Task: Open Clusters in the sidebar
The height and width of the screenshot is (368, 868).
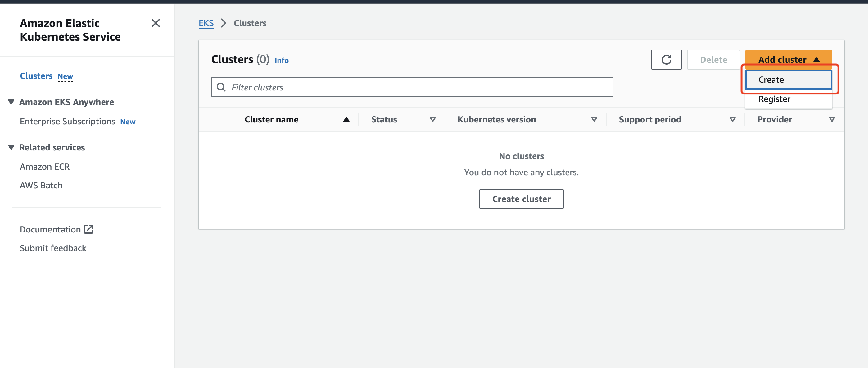Action: [36, 76]
